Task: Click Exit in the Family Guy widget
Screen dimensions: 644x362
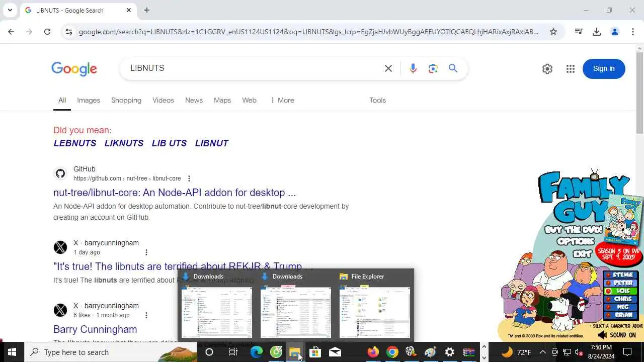Action: click(582, 254)
